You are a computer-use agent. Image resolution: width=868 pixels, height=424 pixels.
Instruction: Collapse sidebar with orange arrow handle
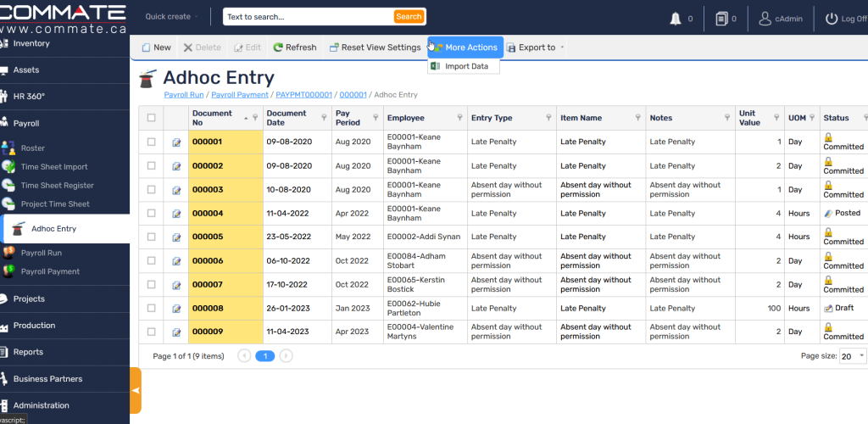(x=136, y=390)
